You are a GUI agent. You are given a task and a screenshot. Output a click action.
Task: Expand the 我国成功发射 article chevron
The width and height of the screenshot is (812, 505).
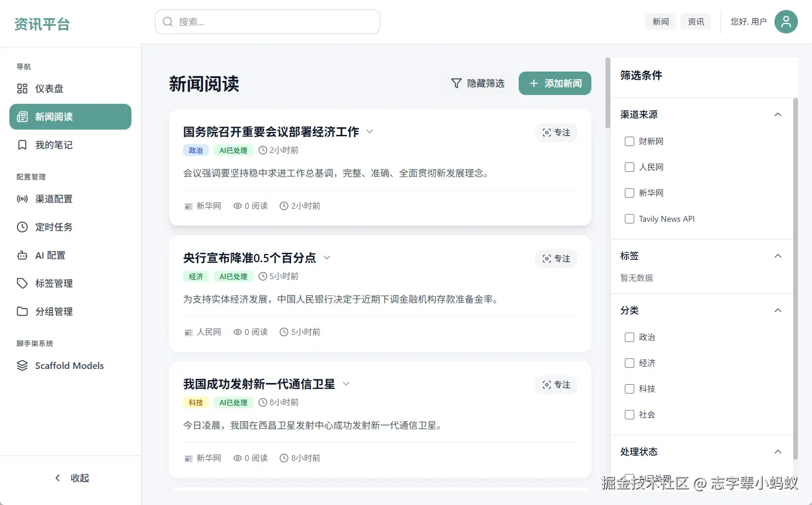[346, 384]
